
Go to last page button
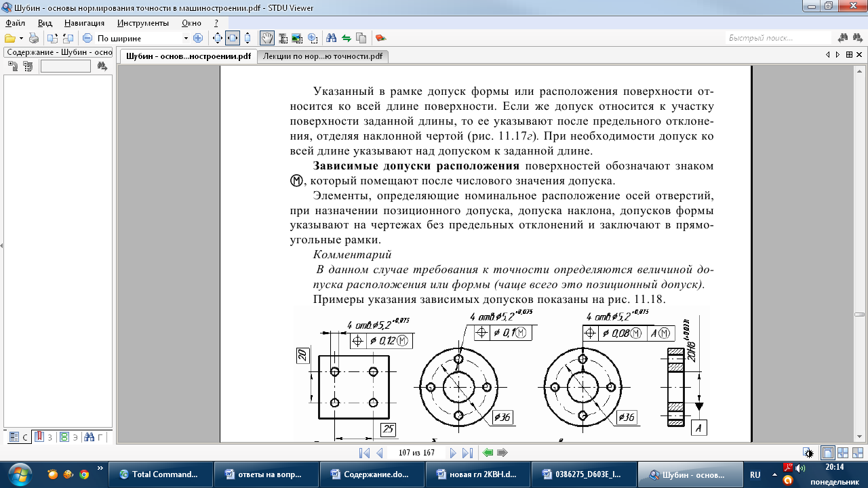467,453
